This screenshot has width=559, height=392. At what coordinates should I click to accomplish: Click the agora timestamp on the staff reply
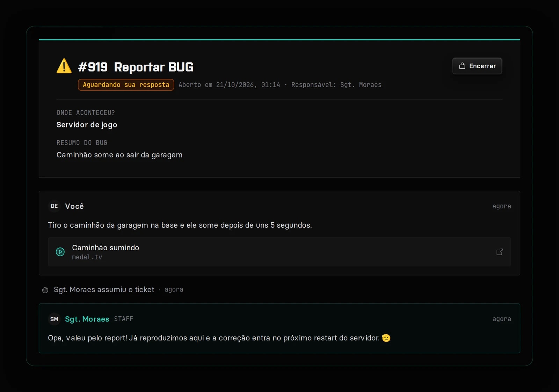click(x=502, y=319)
